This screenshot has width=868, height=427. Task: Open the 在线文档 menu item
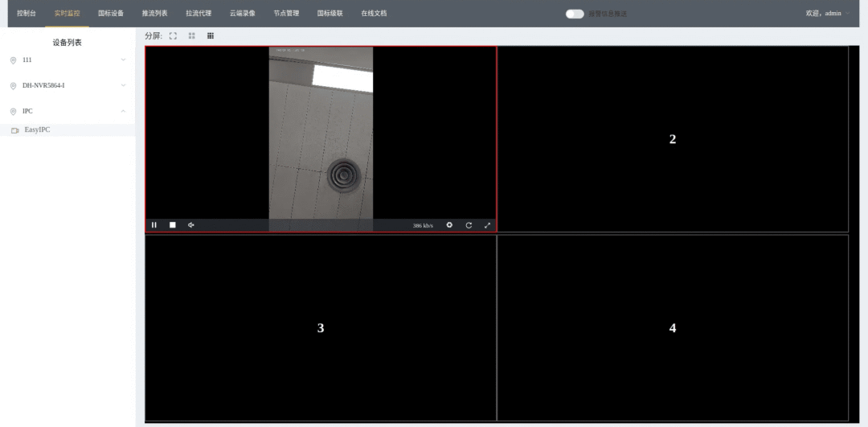click(x=374, y=14)
